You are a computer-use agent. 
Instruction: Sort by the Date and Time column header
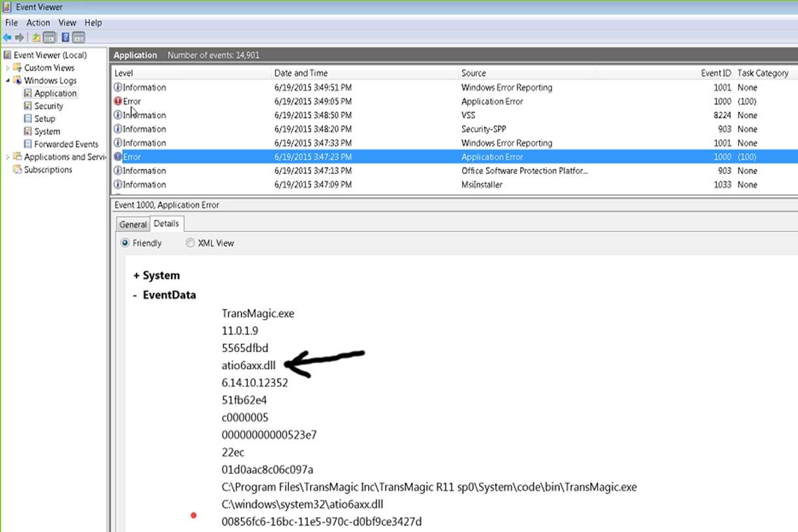(x=364, y=73)
